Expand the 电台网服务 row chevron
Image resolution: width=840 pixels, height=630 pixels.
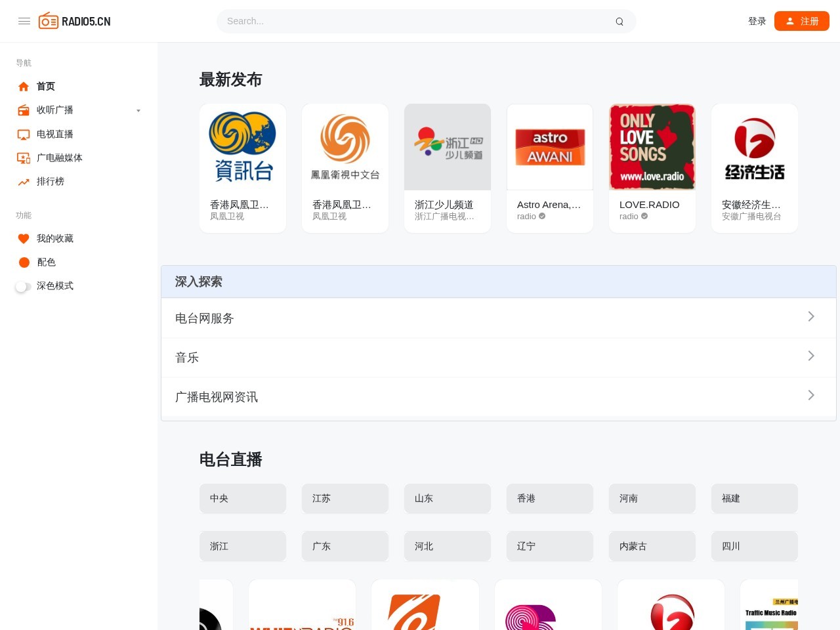point(811,316)
